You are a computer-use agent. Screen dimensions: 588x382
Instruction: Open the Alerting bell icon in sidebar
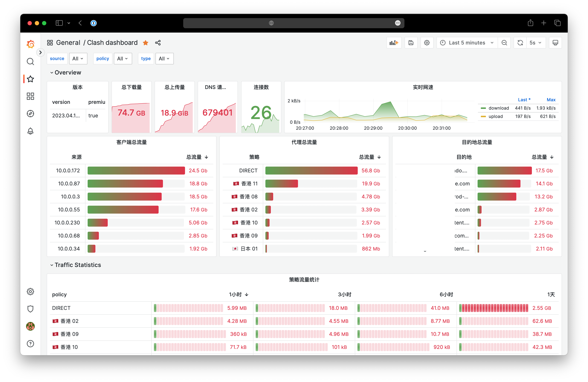[30, 131]
